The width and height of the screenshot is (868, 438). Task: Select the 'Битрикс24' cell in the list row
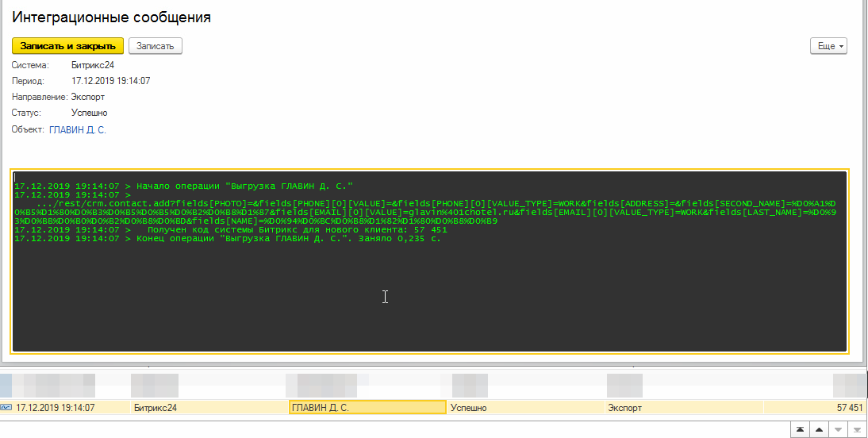[x=209, y=408]
